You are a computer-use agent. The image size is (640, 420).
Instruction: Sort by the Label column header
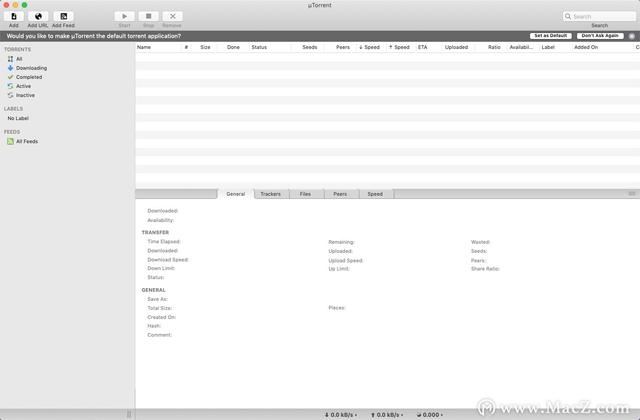[x=555, y=47]
